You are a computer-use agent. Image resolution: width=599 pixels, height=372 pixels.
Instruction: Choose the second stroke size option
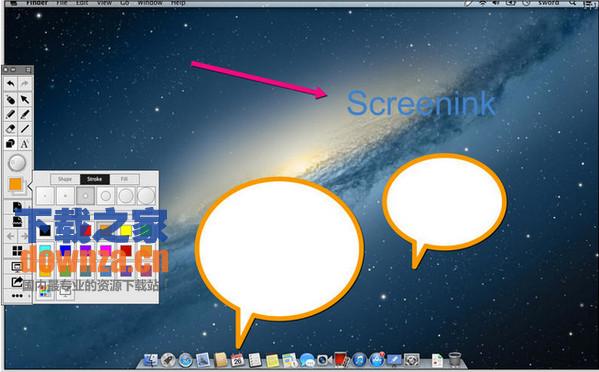[65, 196]
